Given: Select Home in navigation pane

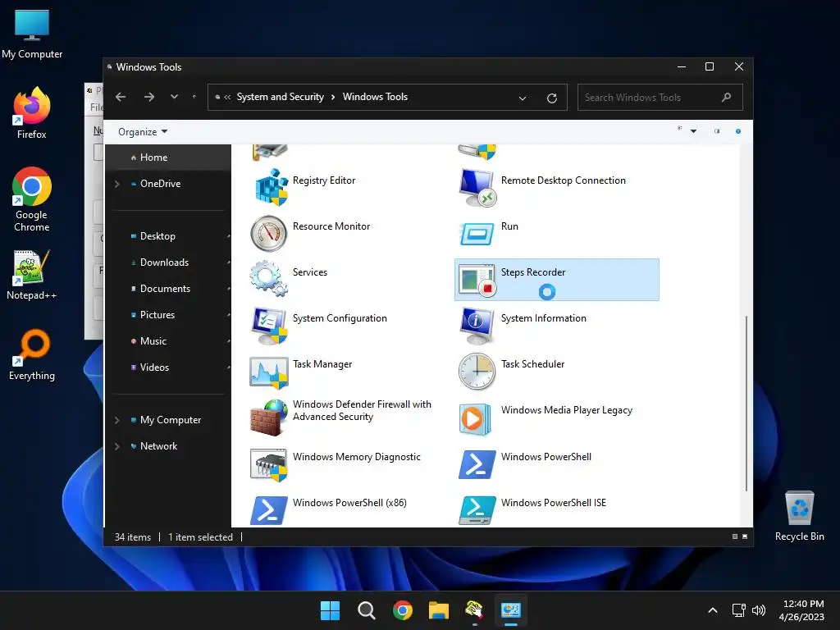Looking at the screenshot, I should [x=168, y=157].
